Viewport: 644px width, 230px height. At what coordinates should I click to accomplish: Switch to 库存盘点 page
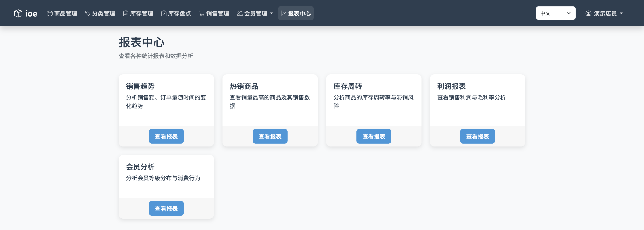click(x=176, y=13)
